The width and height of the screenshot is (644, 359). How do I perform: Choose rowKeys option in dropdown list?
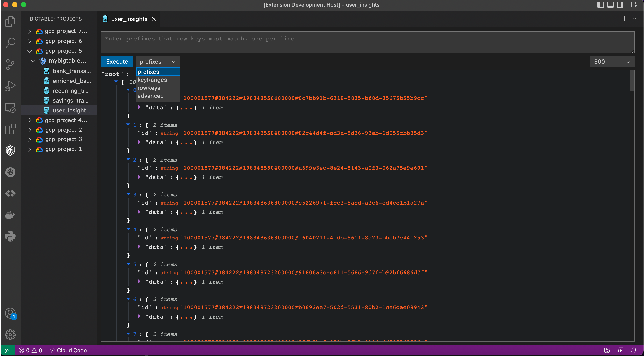[158, 88]
